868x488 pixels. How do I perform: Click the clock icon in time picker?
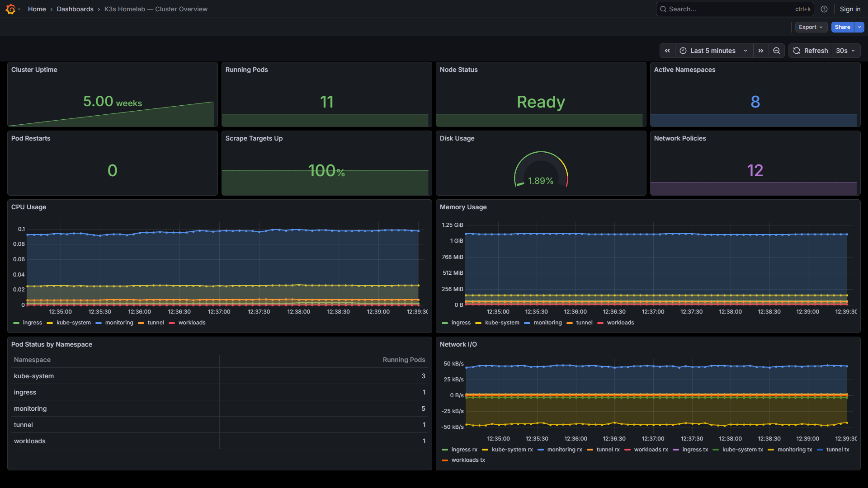tap(684, 51)
